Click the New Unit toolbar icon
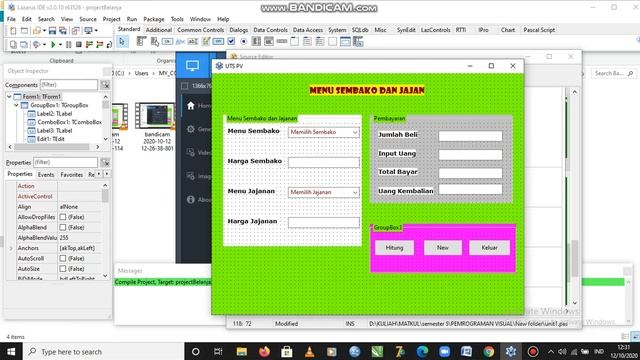Screen dimensions: 640x360 (x=13, y=31)
